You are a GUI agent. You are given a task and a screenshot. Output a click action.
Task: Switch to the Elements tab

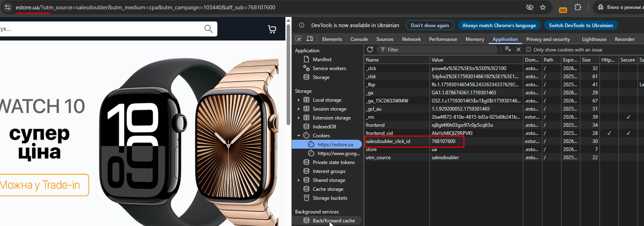coord(332,39)
